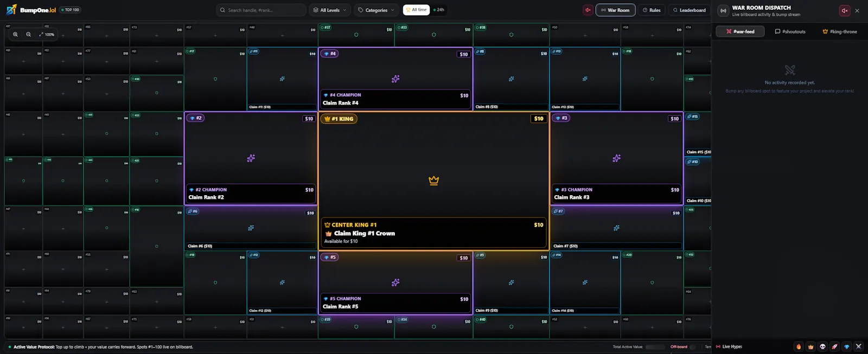Send the fire hype reaction
The image size is (868, 354).
799,346
